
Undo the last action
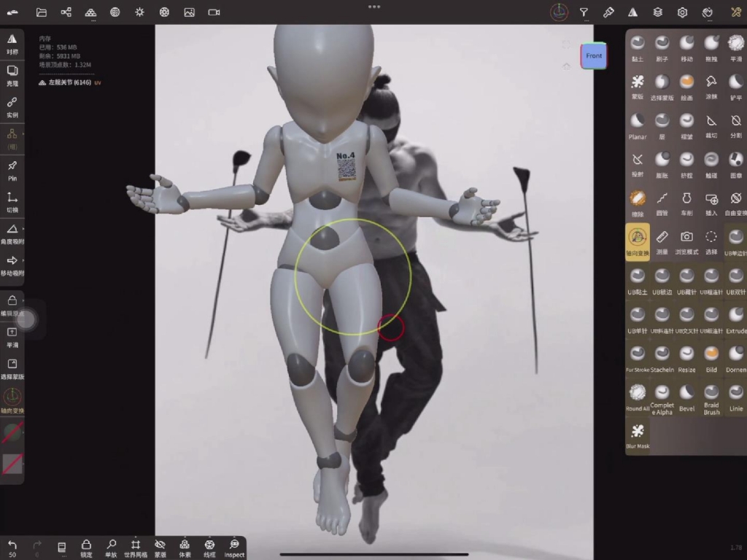[12, 548]
